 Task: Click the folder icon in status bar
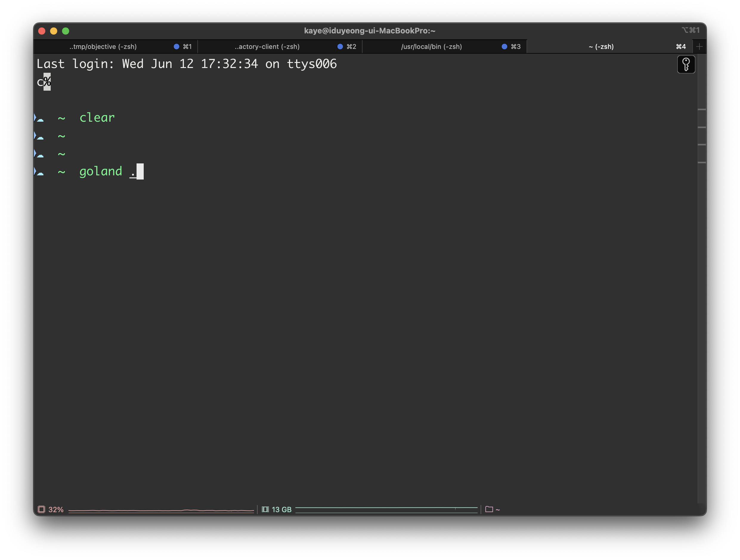click(489, 509)
